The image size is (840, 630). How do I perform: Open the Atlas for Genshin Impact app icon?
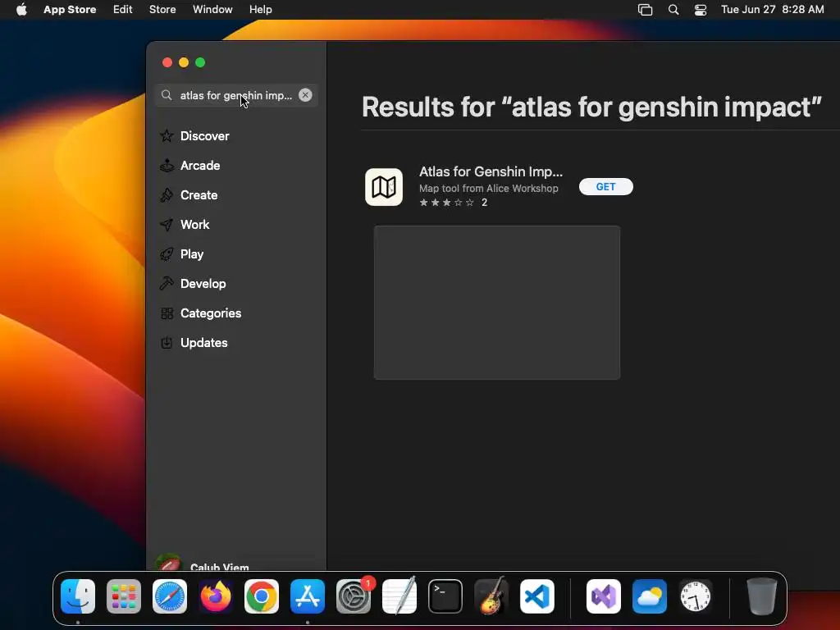tap(384, 187)
